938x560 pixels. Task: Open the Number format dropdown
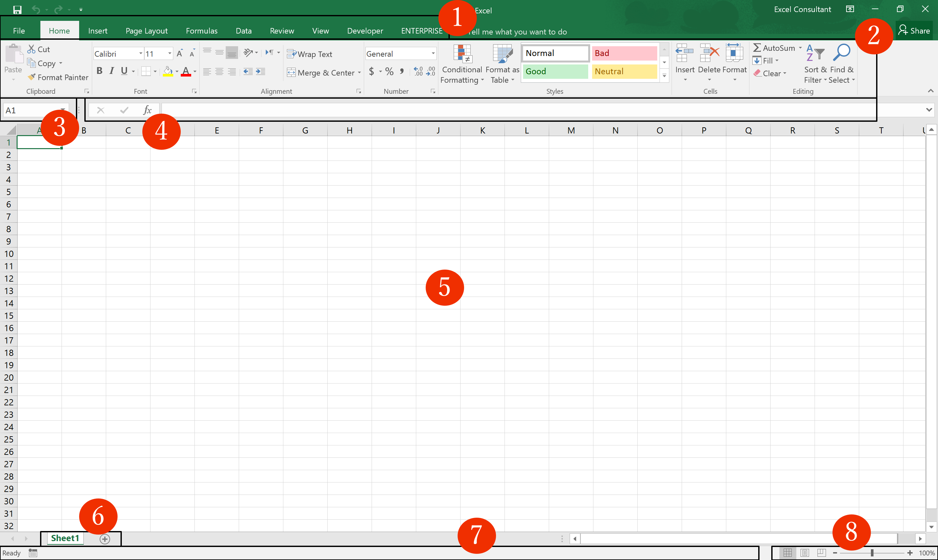(x=432, y=53)
